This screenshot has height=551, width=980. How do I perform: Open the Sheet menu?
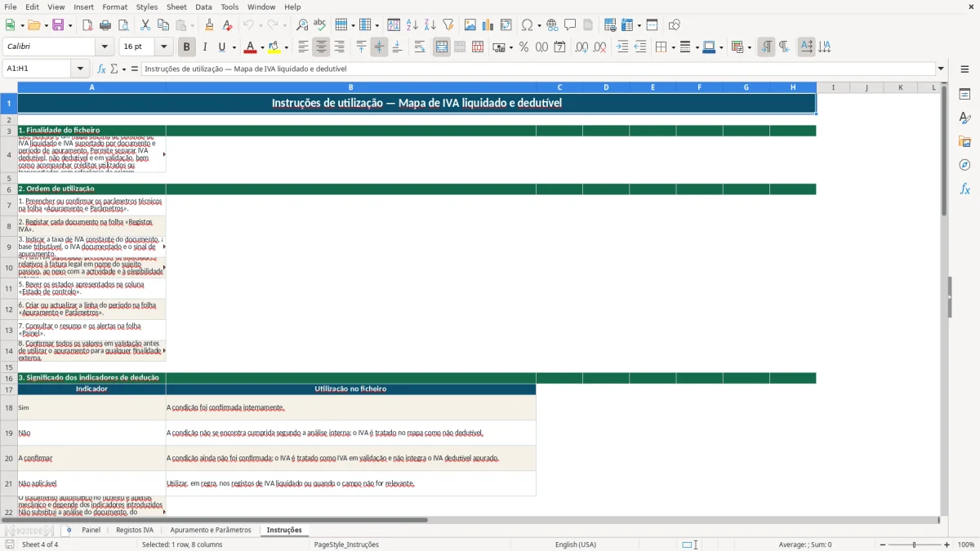coord(176,7)
